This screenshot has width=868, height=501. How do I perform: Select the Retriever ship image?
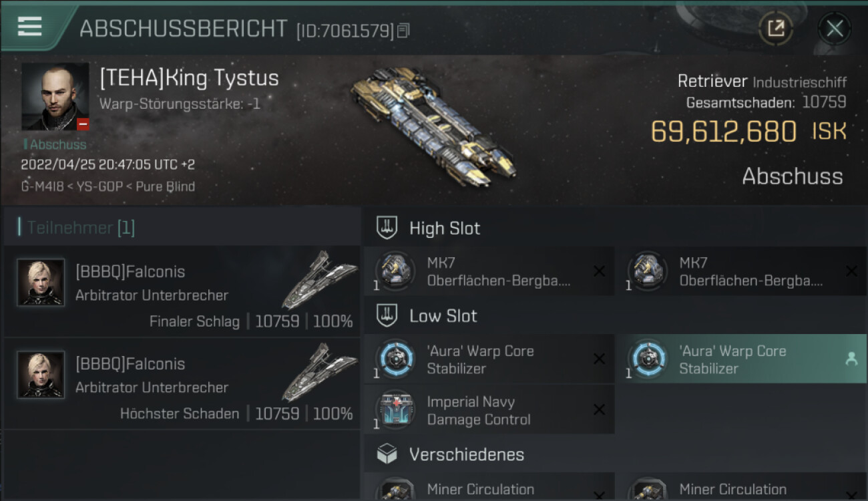434,124
